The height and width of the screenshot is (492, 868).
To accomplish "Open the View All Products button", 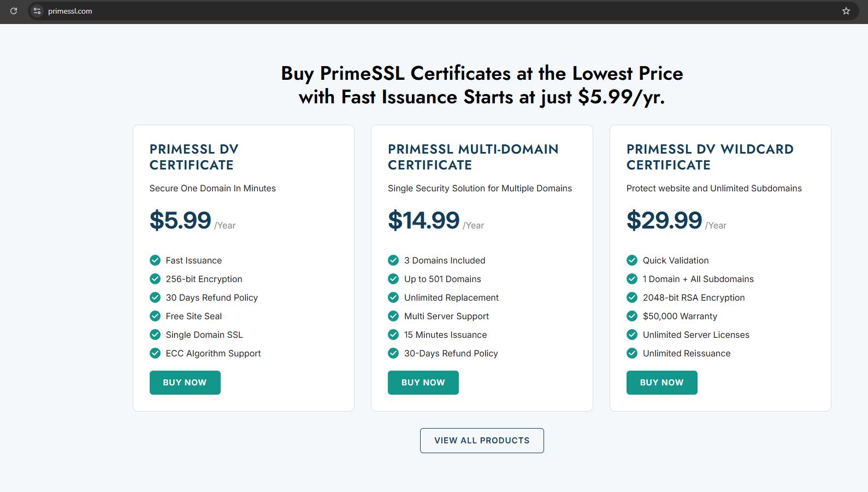I will tap(482, 441).
